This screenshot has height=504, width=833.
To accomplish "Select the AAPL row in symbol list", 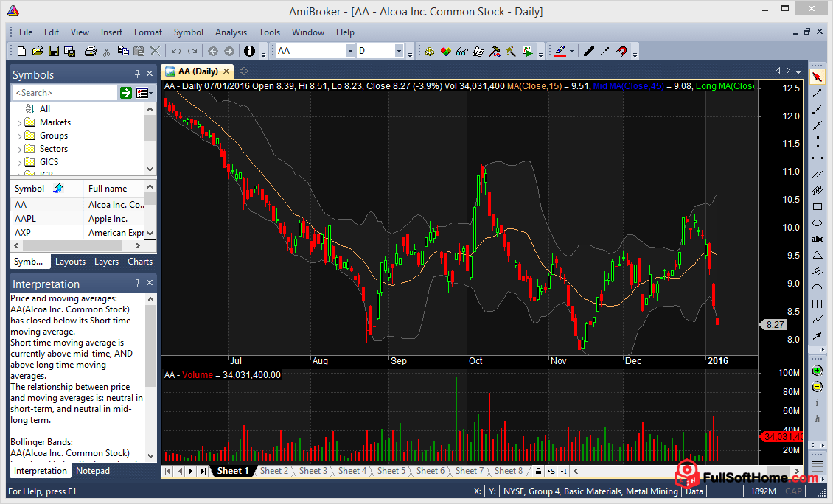I will point(77,219).
